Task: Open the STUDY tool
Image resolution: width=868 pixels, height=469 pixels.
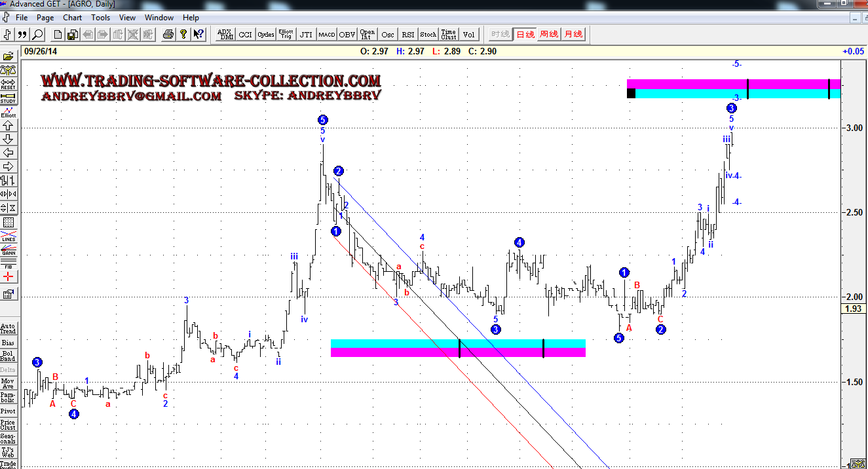Action: pos(8,98)
